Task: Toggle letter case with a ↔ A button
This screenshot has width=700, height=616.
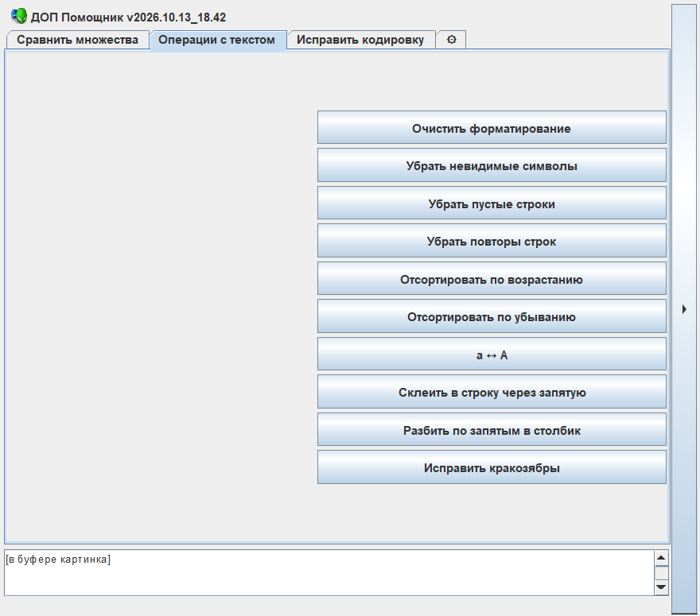Action: (x=492, y=354)
